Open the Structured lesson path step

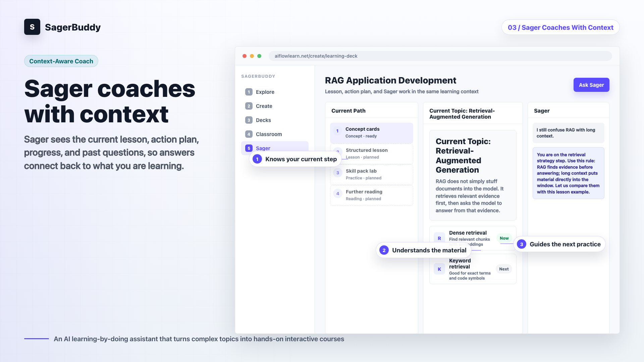(372, 154)
